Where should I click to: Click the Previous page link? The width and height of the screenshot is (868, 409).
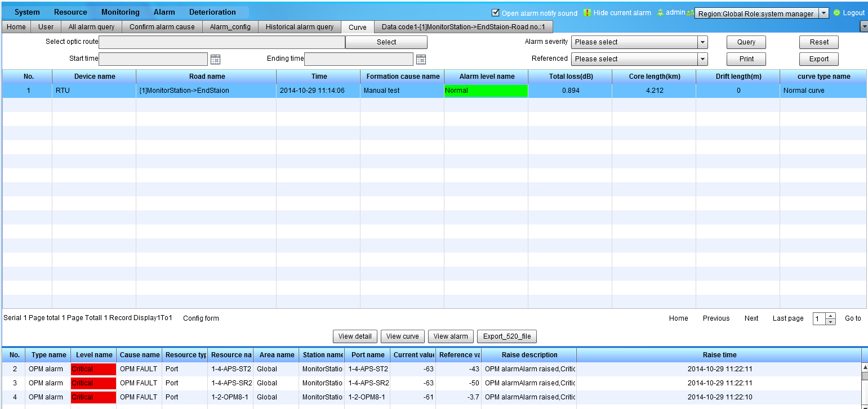pyautogui.click(x=716, y=318)
